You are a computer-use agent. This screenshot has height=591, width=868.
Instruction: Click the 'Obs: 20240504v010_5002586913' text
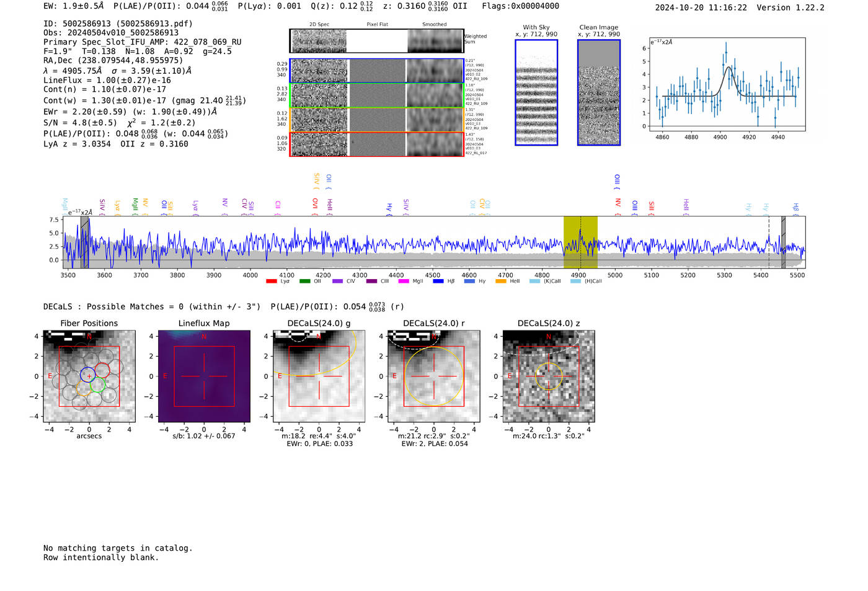(x=111, y=33)
